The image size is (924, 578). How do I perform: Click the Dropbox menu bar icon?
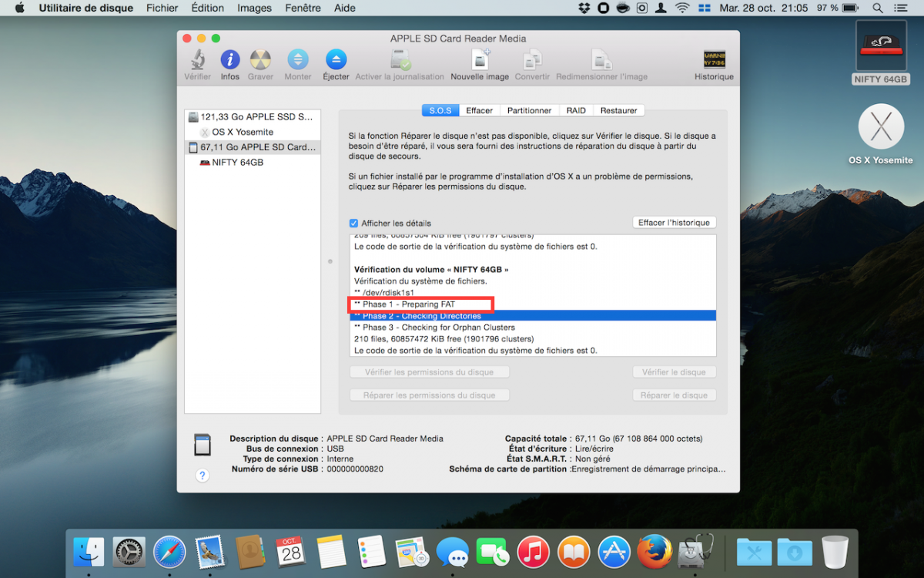pos(584,8)
